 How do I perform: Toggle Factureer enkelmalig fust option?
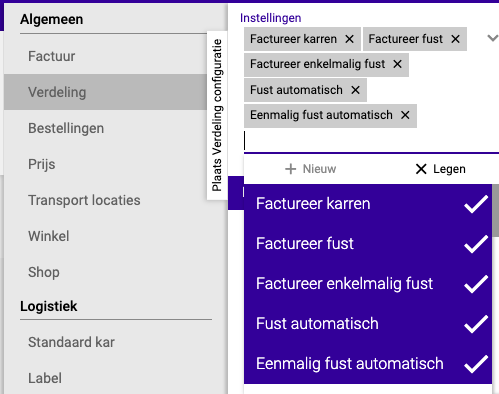368,284
